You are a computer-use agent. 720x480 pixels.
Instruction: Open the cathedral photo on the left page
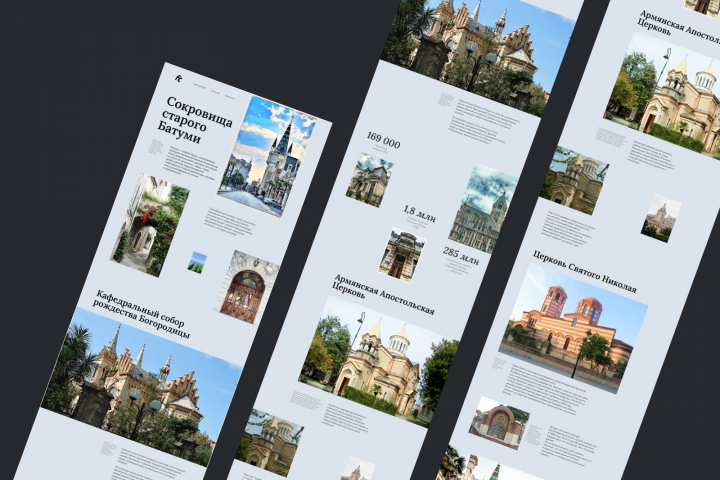(x=141, y=386)
